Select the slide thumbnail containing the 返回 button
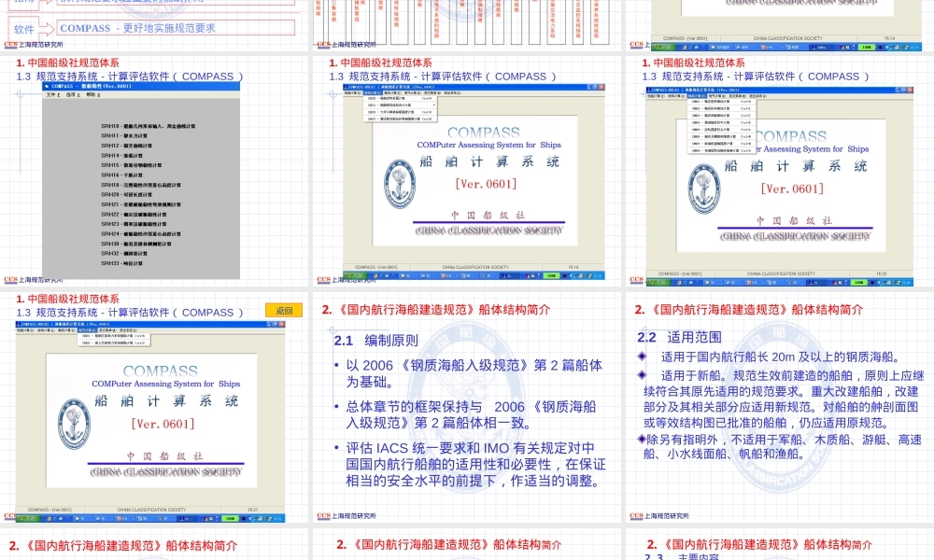 [154, 408]
